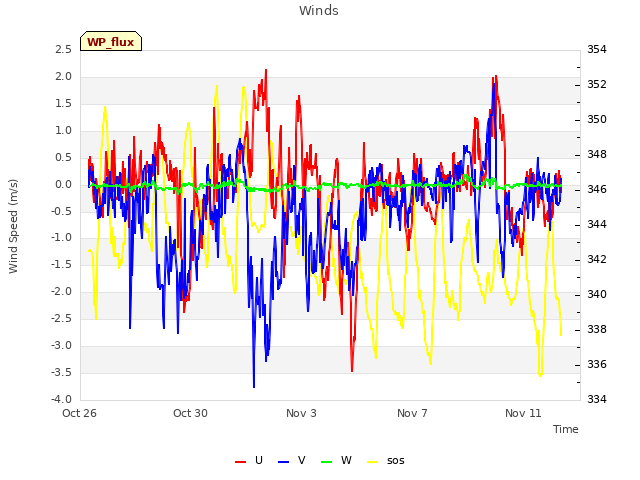The image size is (640, 480).
Task: Click the U legend label
Action: pos(259,460)
